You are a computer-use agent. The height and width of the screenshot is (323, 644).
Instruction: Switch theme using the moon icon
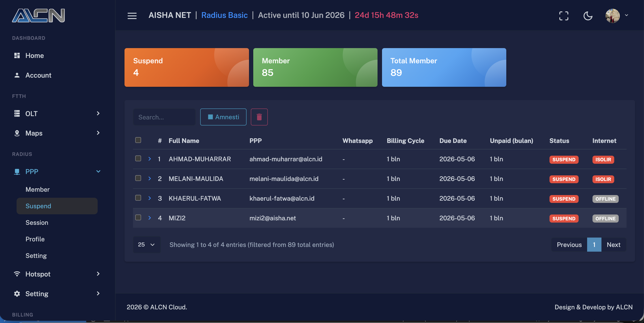[588, 16]
